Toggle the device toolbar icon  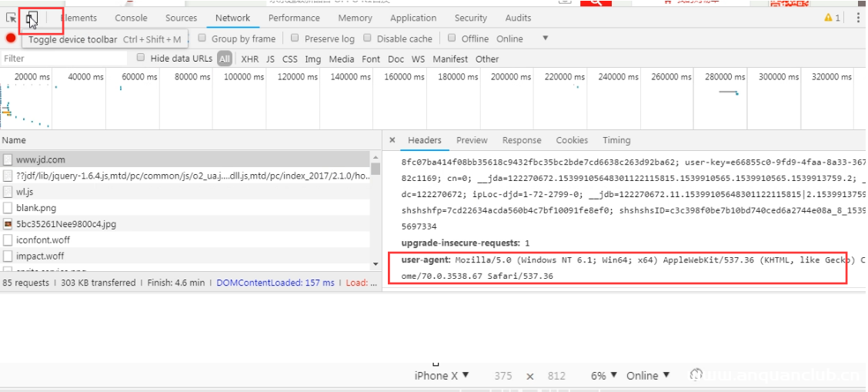tap(32, 18)
